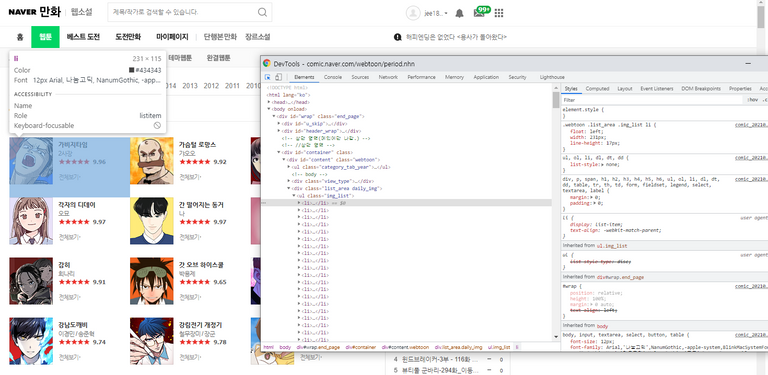Switch to the Console tab
The image size is (768, 375).
(333, 77)
